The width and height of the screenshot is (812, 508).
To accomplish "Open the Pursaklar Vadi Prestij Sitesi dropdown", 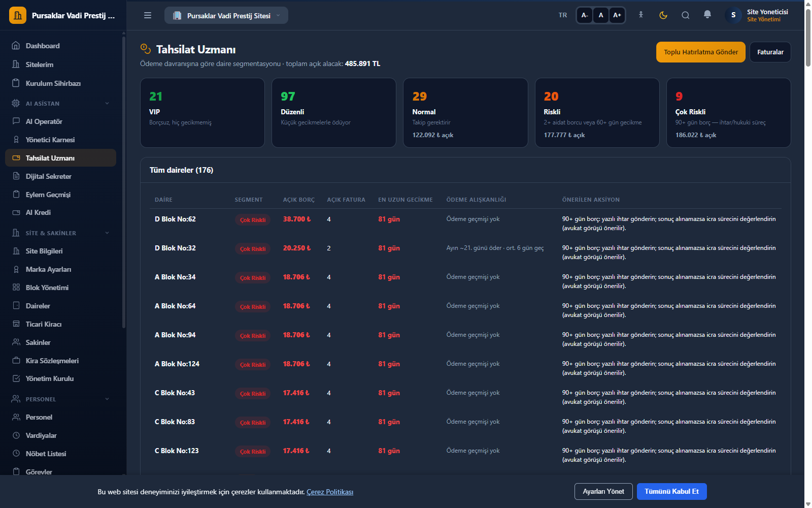I will click(226, 15).
